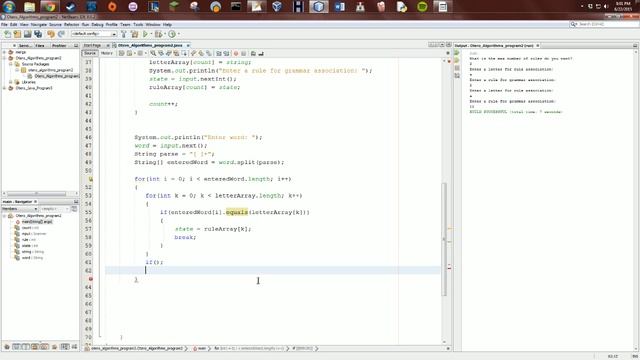Click the Build Project hammer icon
The width and height of the screenshot is (640, 360).
[124, 34]
